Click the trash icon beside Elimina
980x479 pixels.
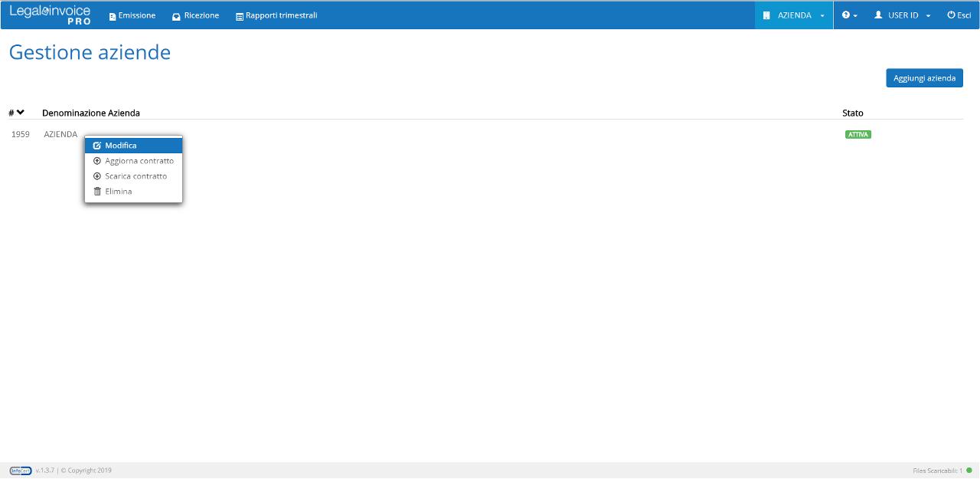[97, 192]
